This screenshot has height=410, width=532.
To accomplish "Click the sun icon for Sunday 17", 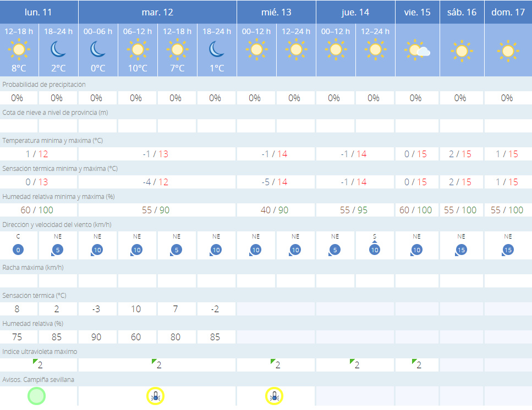I will pos(507,51).
